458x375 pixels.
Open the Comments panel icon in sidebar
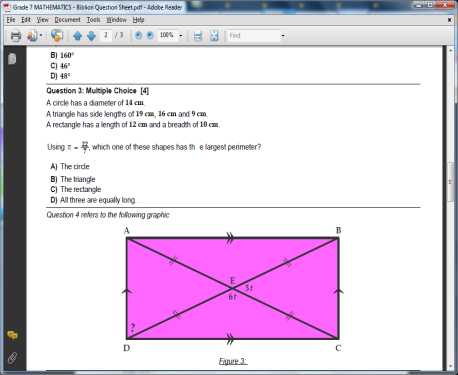(x=12, y=335)
